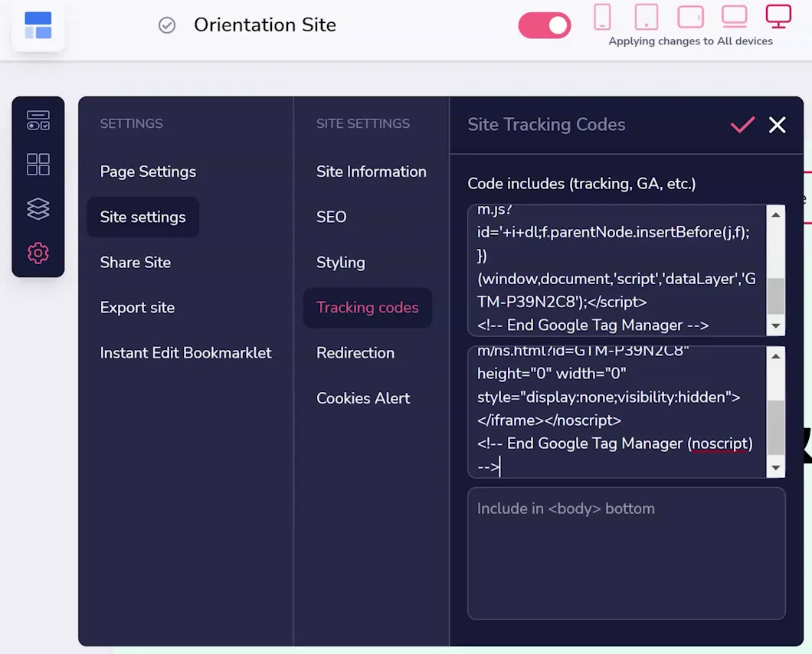Open Instant Edit Bookmarklet
The image size is (812, 654).
pyautogui.click(x=185, y=352)
